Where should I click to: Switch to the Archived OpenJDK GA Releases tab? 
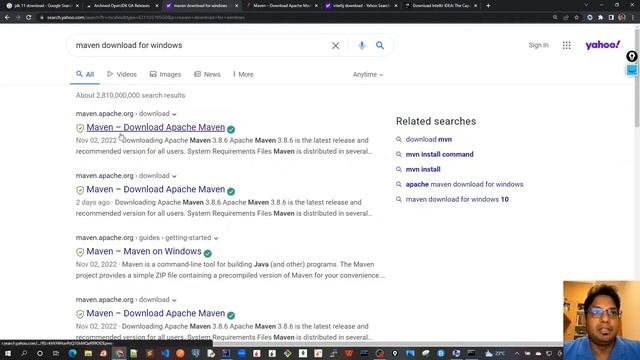[x=122, y=6]
